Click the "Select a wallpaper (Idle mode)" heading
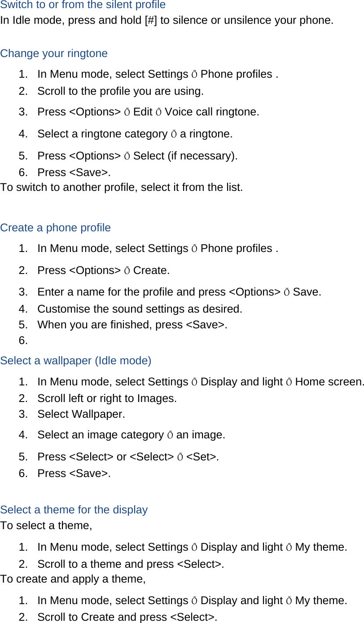Image resolution: width=364 pixels, height=623 pixels. point(76,361)
